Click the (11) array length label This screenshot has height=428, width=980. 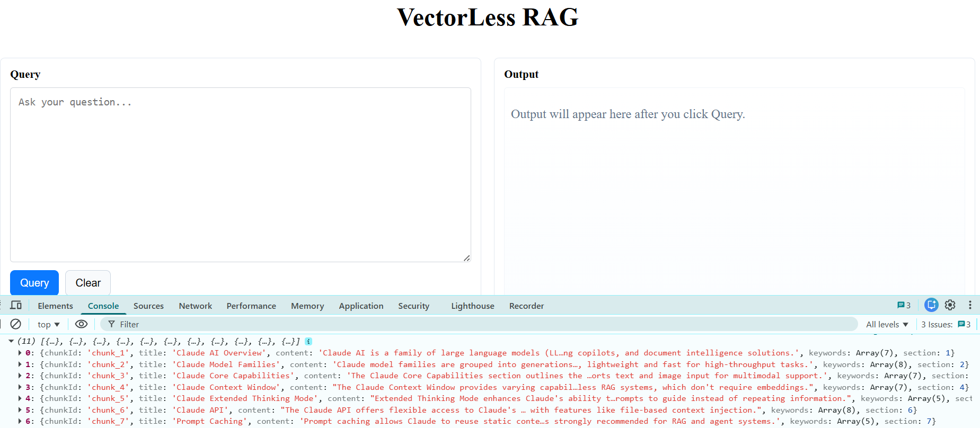[x=27, y=341]
